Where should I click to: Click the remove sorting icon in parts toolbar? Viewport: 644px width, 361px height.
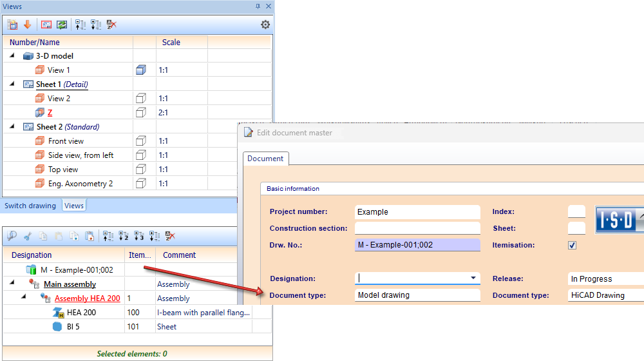[170, 236]
